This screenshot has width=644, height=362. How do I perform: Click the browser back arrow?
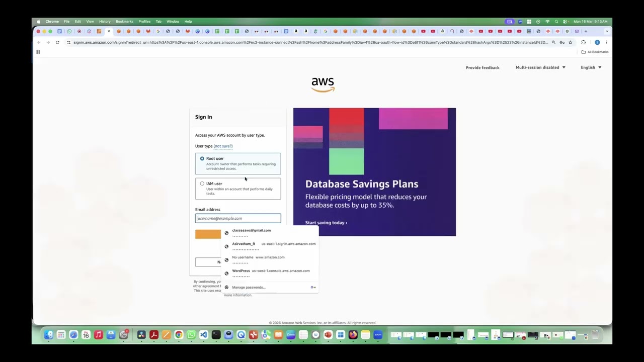39,42
